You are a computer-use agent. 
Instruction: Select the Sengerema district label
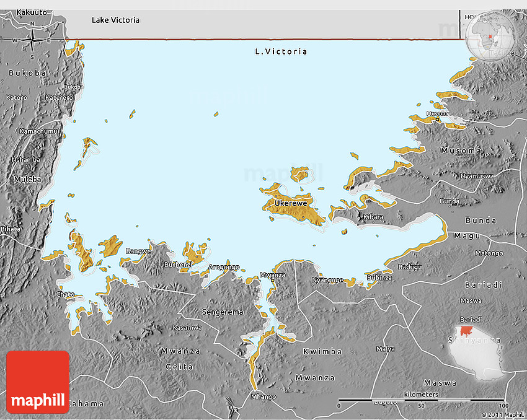pyautogui.click(x=223, y=312)
